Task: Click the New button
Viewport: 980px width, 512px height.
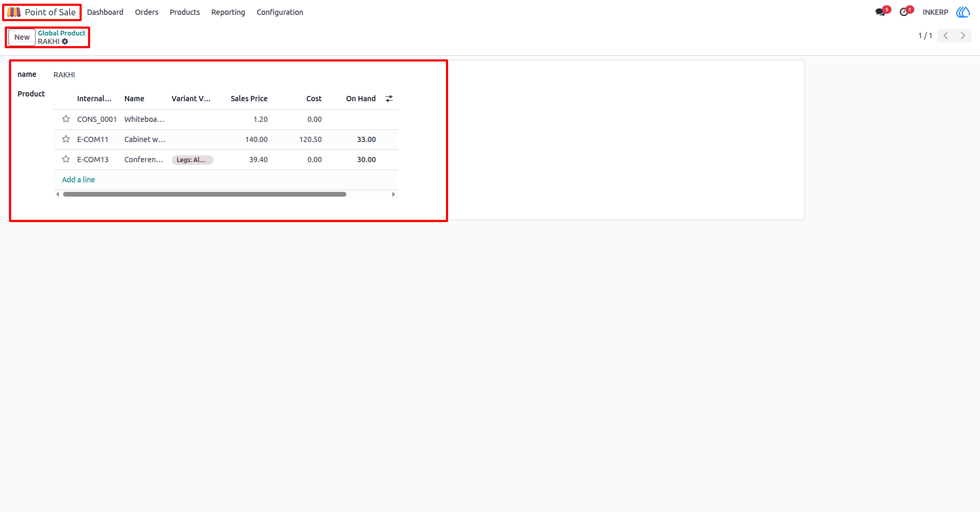Action: click(22, 37)
